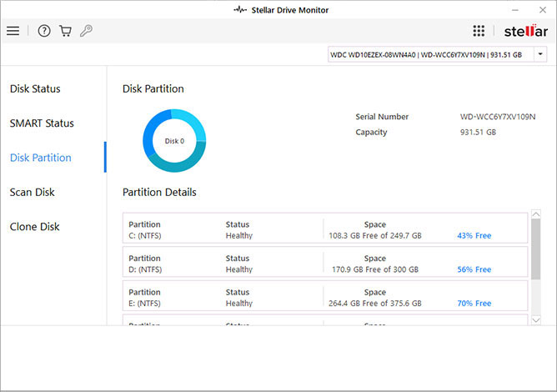Select the C: (NTFS) partition row
Image resolution: width=557 pixels, height=392 pixels.
pyautogui.click(x=325, y=229)
